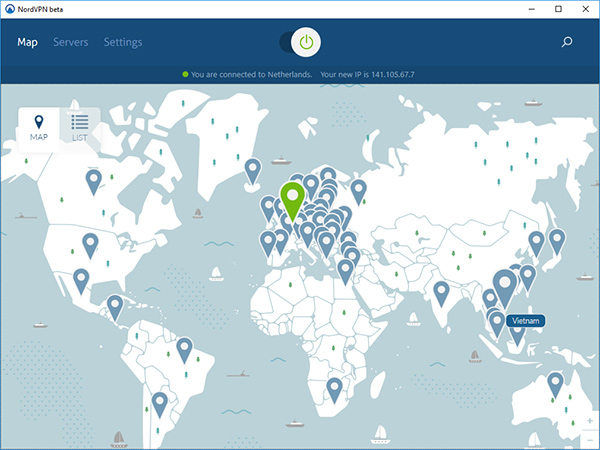The height and width of the screenshot is (450, 600).
Task: Switch to MAP view
Action: (x=39, y=129)
